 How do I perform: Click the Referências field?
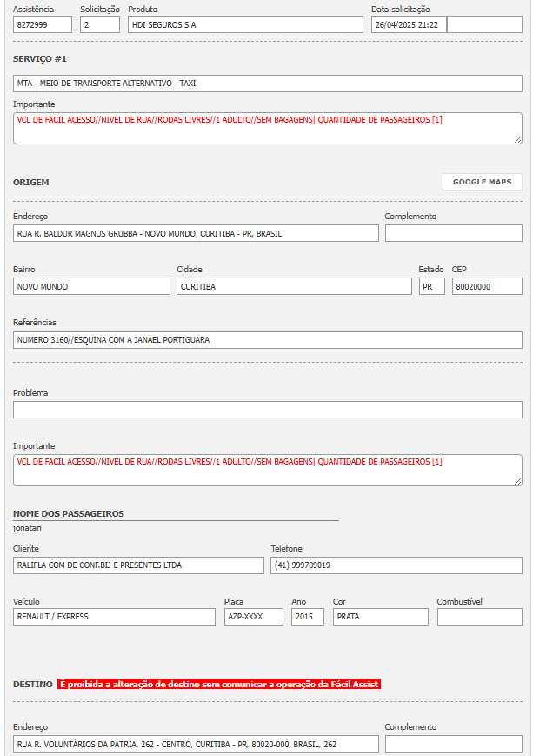(268, 339)
